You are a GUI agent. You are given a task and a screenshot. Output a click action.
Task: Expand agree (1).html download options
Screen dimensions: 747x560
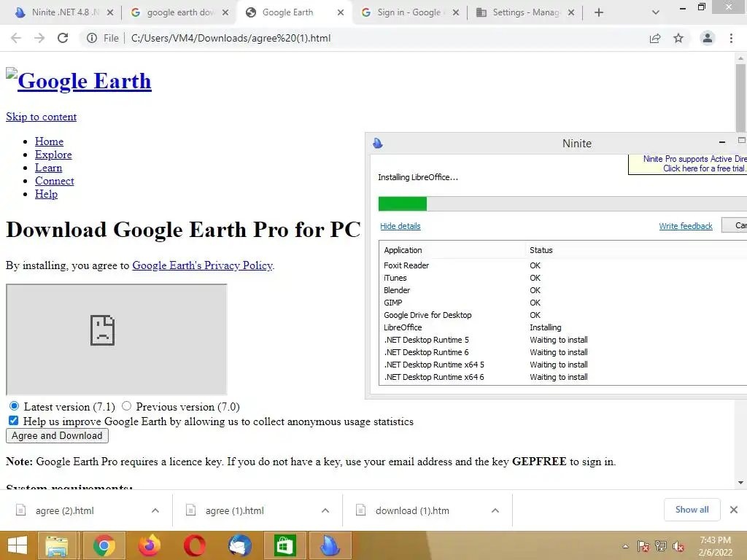[x=325, y=510]
